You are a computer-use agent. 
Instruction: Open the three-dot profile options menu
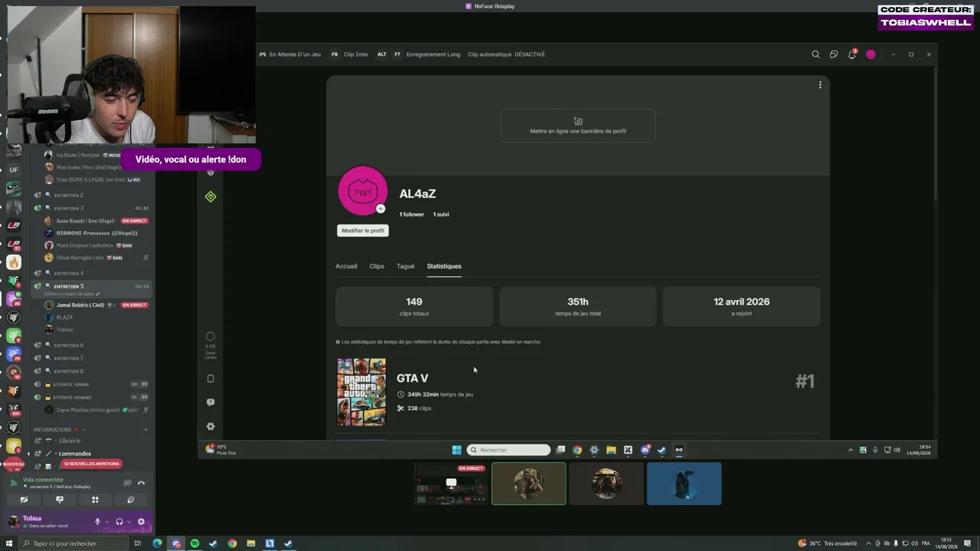820,85
